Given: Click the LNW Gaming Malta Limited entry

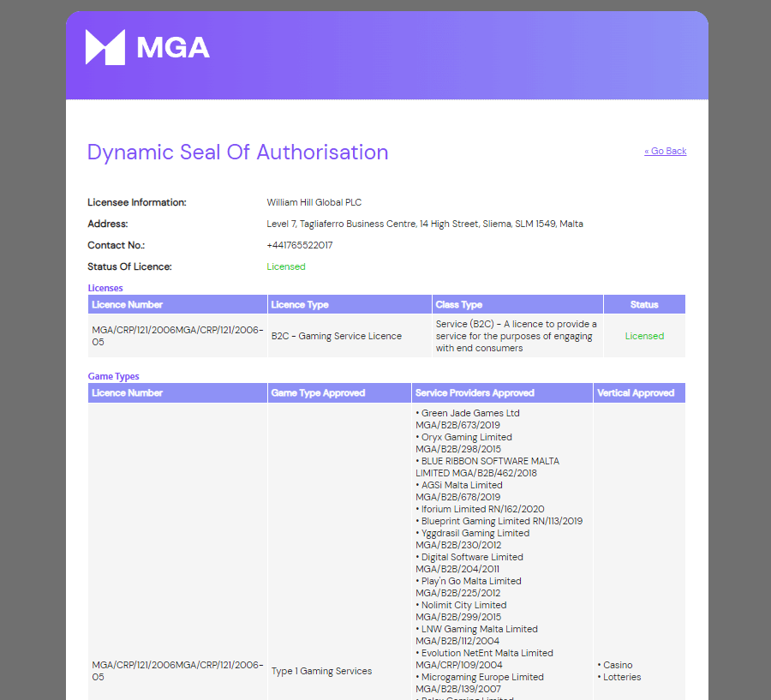Looking at the screenshot, I should pyautogui.click(x=476, y=635).
